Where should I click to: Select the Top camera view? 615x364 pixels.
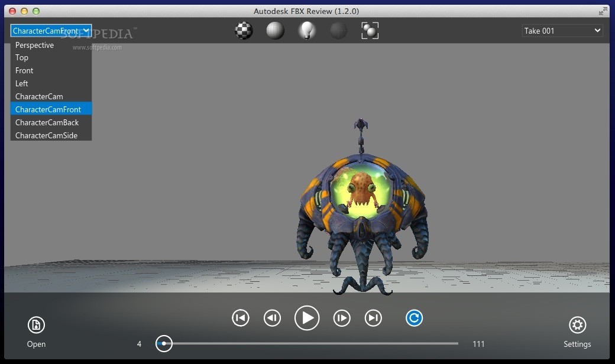(51, 57)
